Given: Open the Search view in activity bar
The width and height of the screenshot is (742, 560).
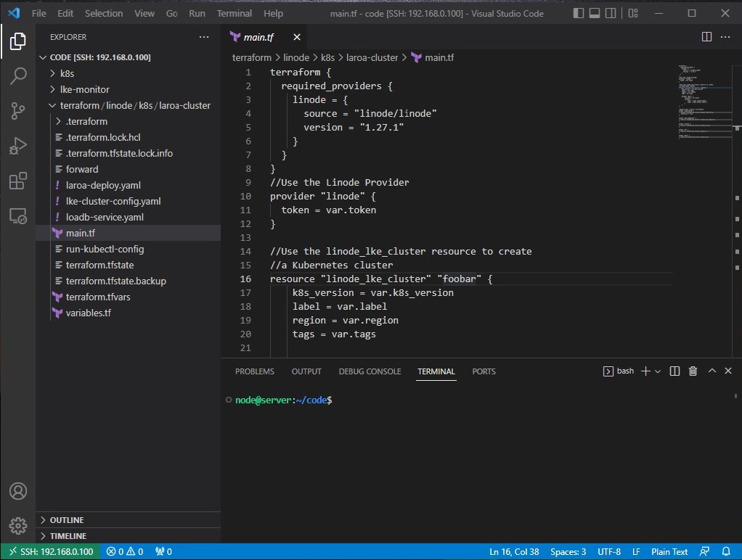Looking at the screenshot, I should pyautogui.click(x=18, y=75).
